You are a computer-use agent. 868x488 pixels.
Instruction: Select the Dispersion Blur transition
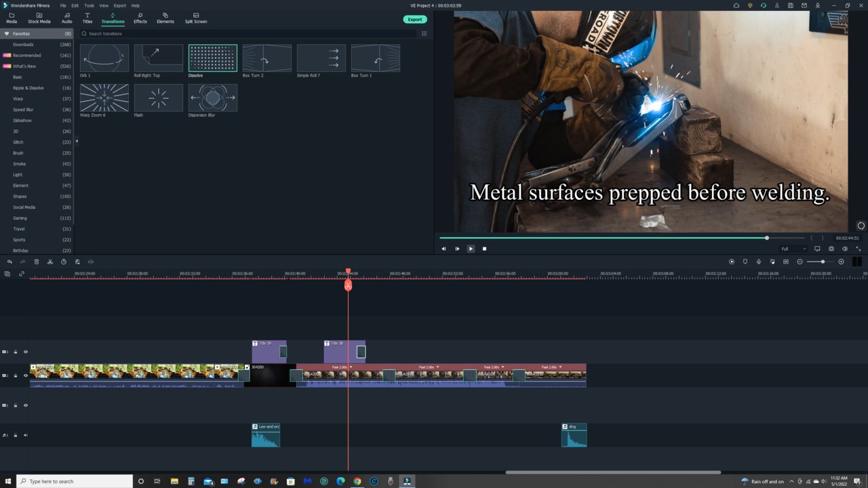[x=213, y=98]
